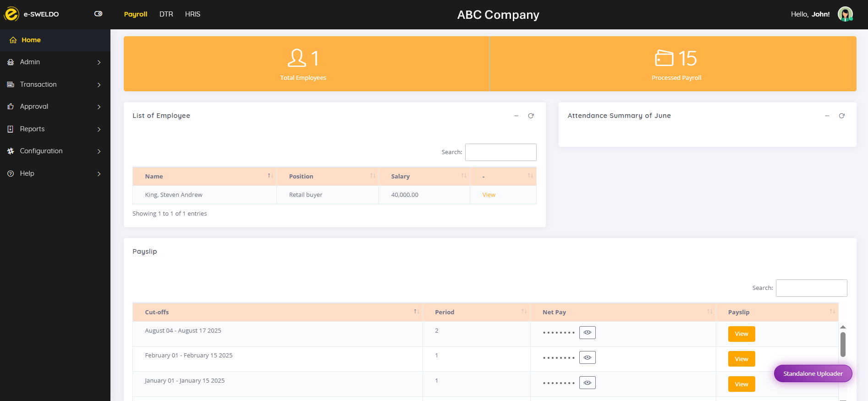The height and width of the screenshot is (401, 868).
Task: Click the Approval menu item
Action: click(55, 106)
